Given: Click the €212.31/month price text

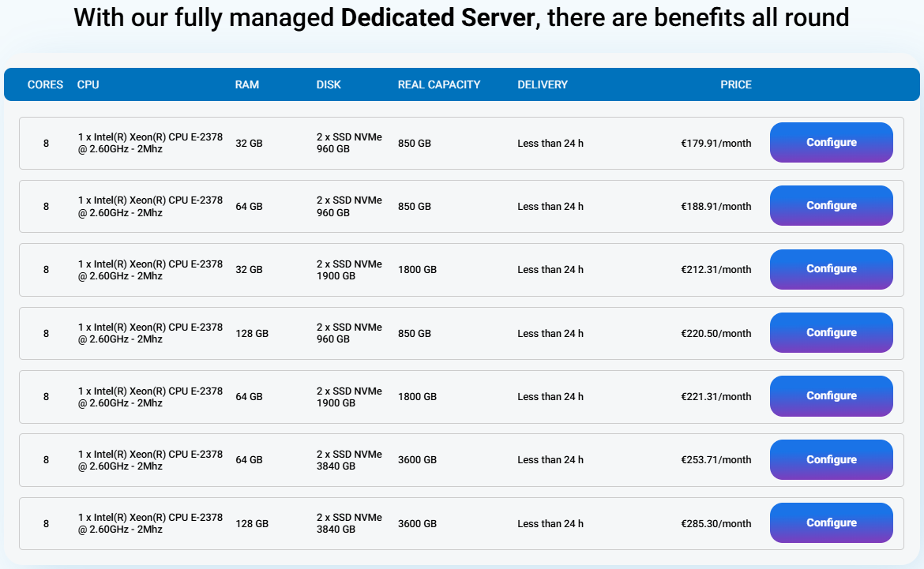Looking at the screenshot, I should (x=716, y=270).
